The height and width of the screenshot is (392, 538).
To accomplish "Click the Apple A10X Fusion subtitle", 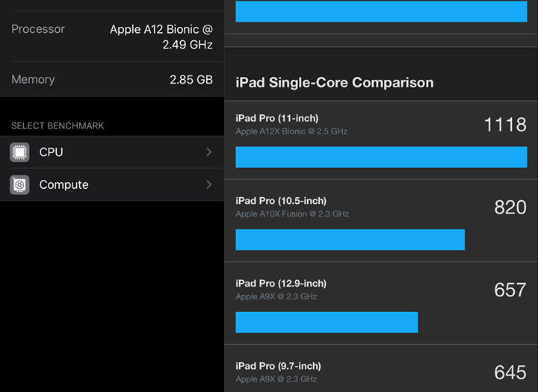I will 292,214.
